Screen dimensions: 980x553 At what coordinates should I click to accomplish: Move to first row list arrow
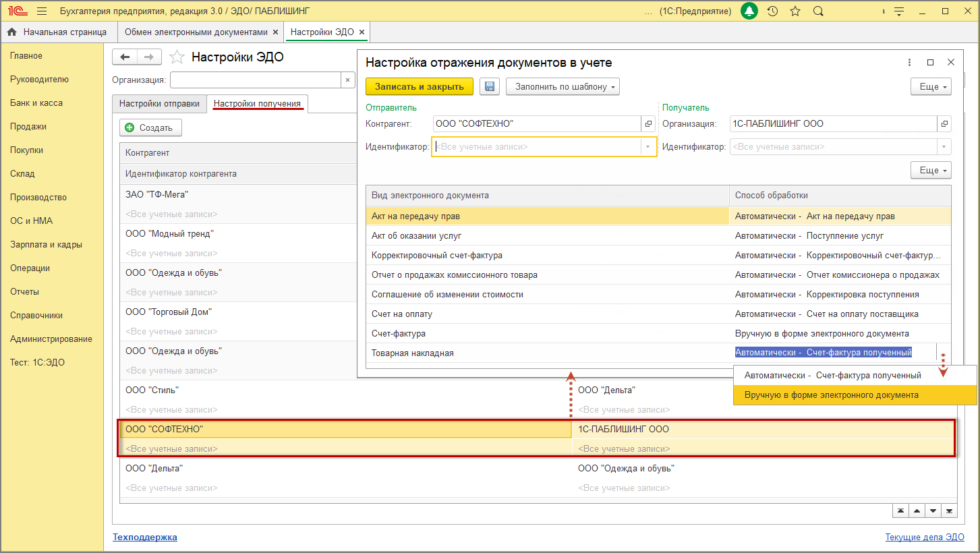coord(900,511)
